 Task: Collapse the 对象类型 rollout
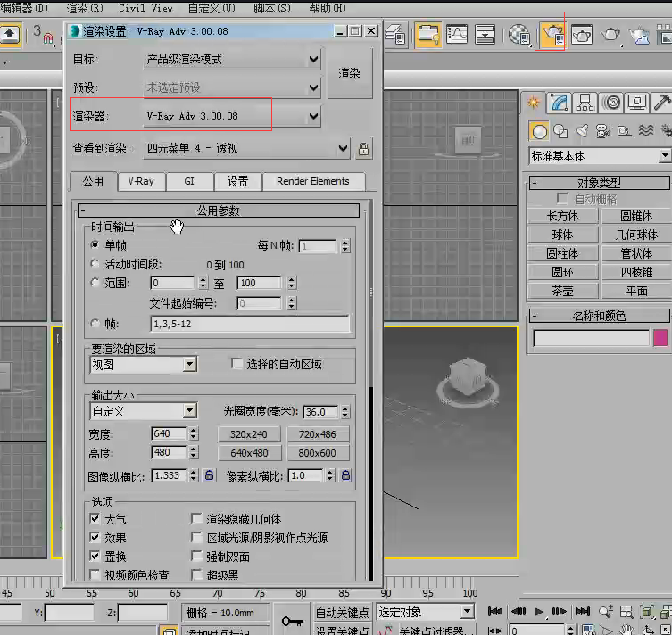[599, 183]
